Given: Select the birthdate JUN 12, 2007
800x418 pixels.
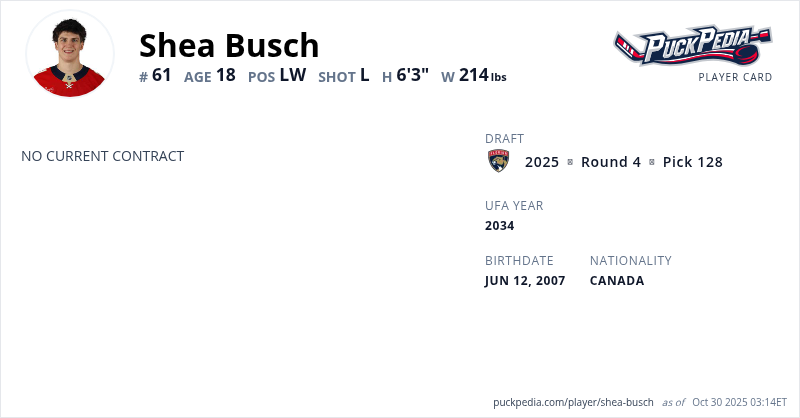Looking at the screenshot, I should click(x=525, y=280).
